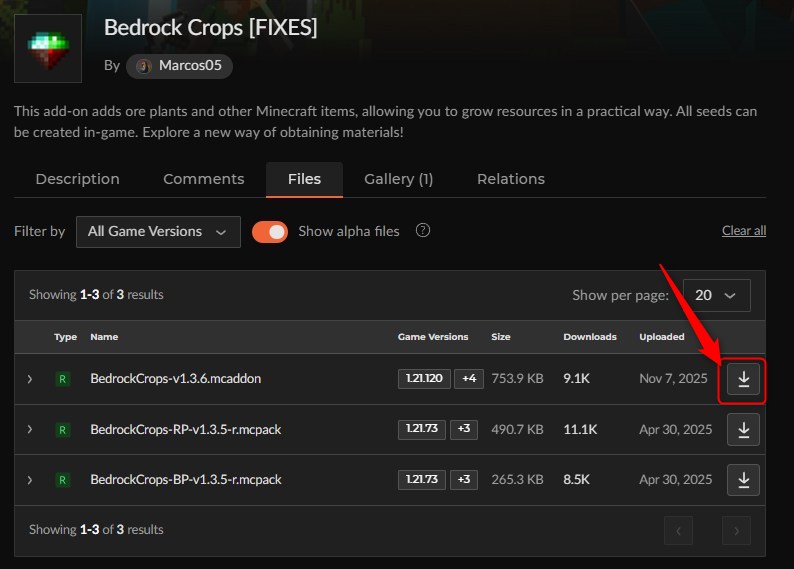794x569 pixels.
Task: Download BedrockCrops-BP-v1.3.5-r.mcpack file
Action: pos(743,480)
